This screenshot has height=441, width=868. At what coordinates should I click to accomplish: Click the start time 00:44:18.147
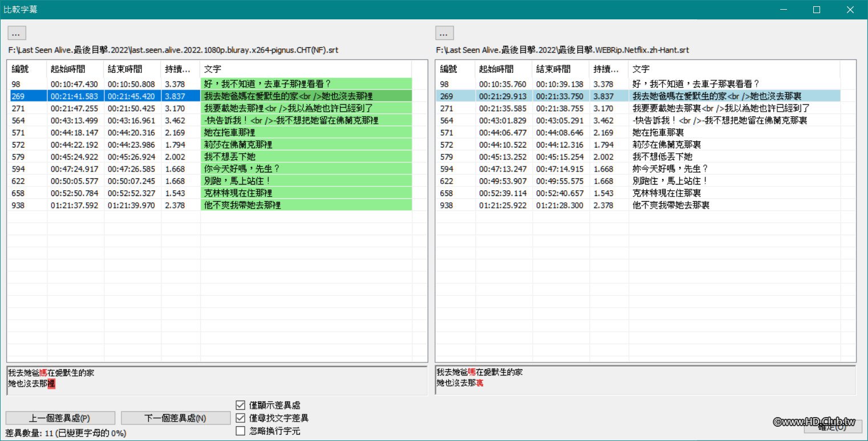(x=74, y=132)
